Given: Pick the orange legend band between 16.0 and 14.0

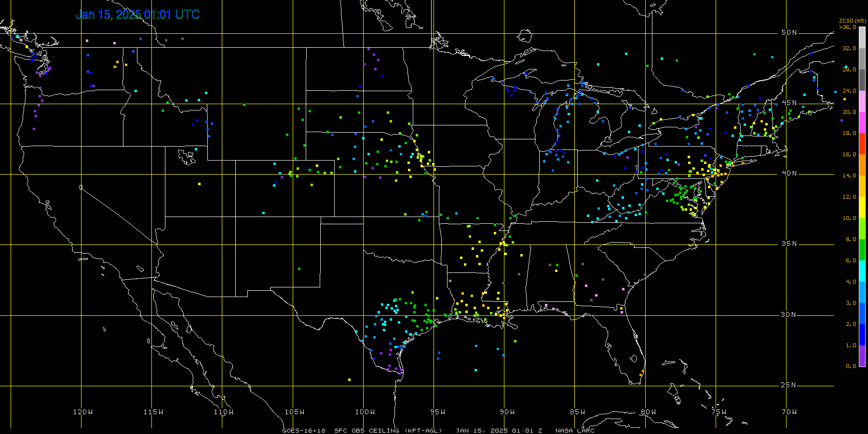Looking at the screenshot, I should tap(862, 165).
